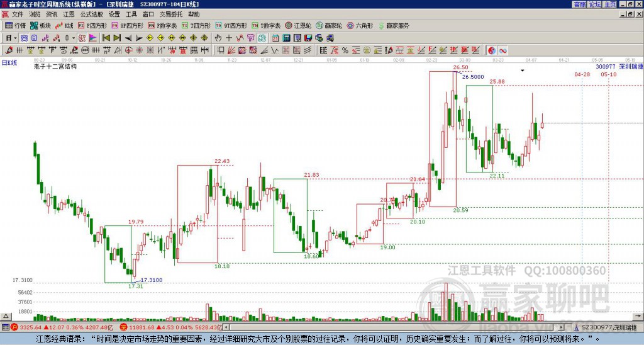Open the 资讯 menu

(x=52, y=14)
